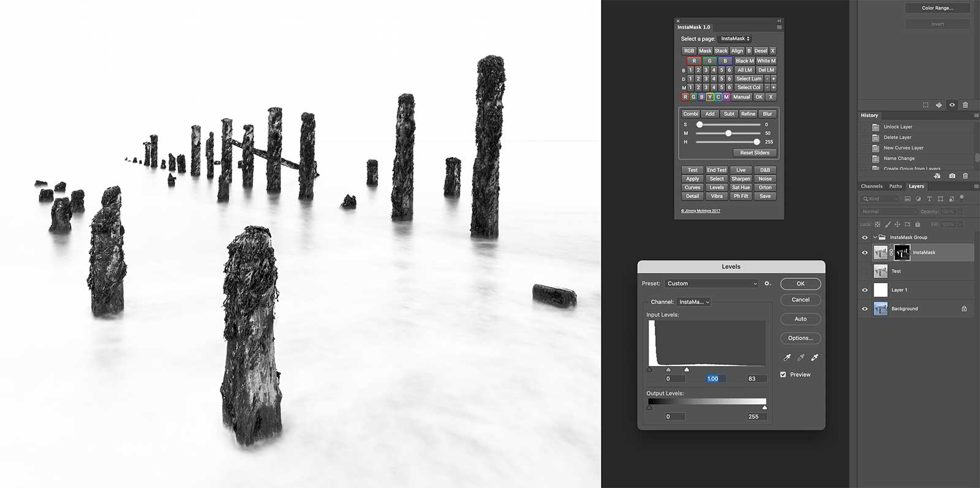Click the lock icon on Background layer

[x=964, y=308]
